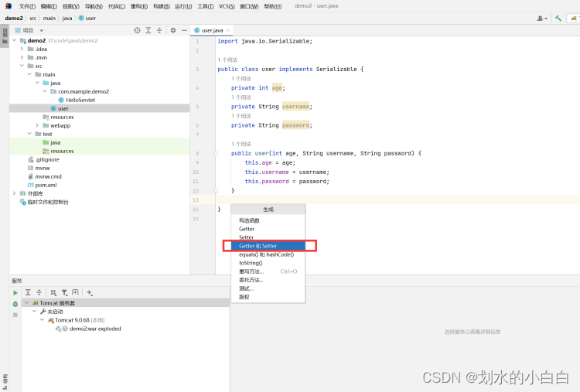Choose toString() in Generate popup
Screen dimensions: 580x392
[x=268, y=263]
